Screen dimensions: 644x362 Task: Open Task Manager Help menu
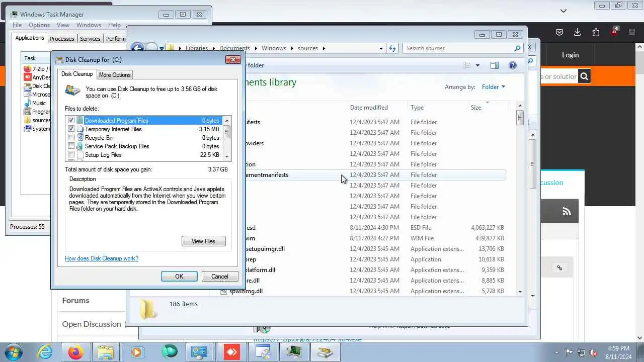pos(114,25)
